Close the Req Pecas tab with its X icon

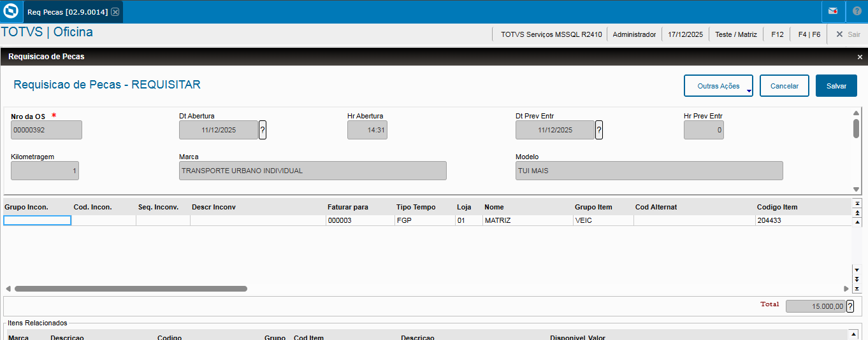pos(115,12)
